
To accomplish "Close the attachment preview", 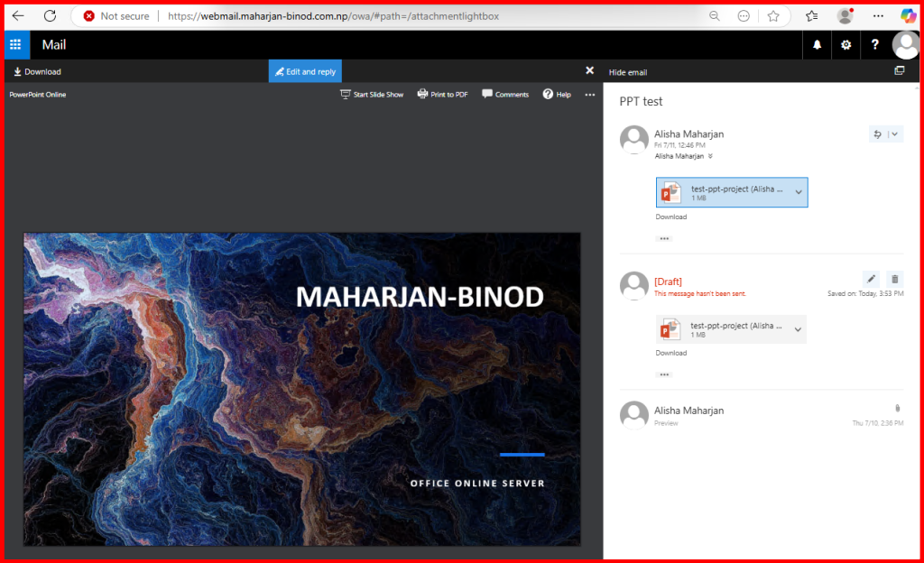I will pyautogui.click(x=589, y=70).
